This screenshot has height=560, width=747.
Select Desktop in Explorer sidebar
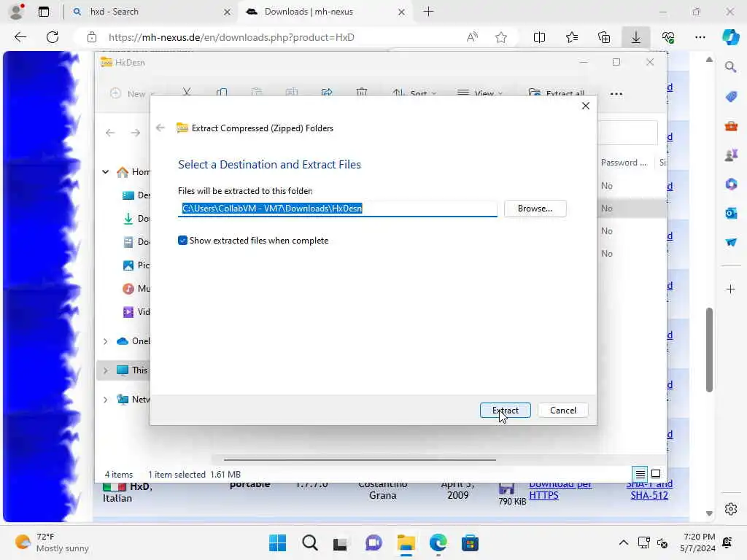[x=136, y=195]
